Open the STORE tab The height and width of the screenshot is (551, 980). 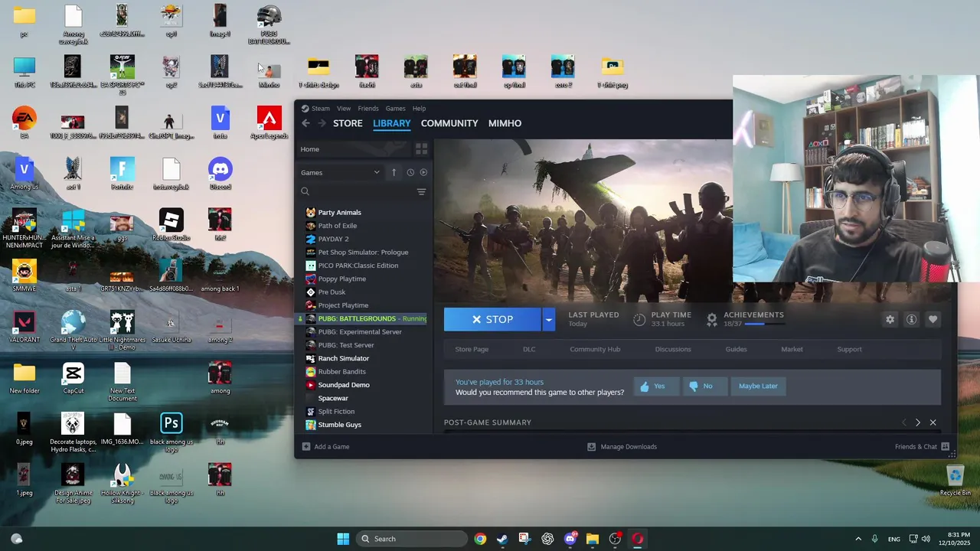coord(348,123)
